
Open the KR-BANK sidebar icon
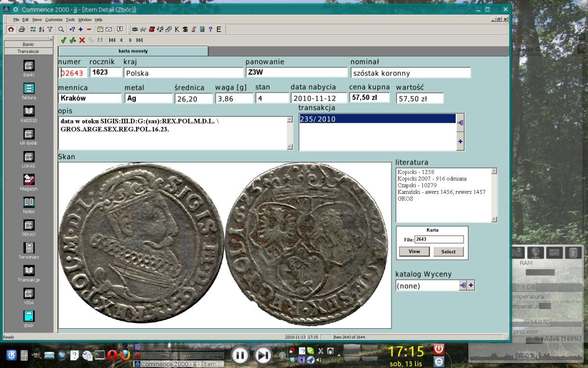coord(28,134)
